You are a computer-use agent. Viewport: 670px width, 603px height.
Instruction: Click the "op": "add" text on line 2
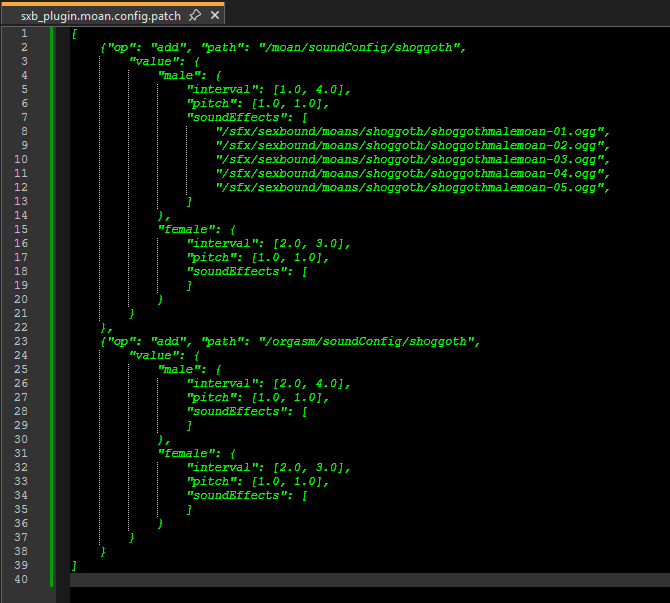point(147,47)
